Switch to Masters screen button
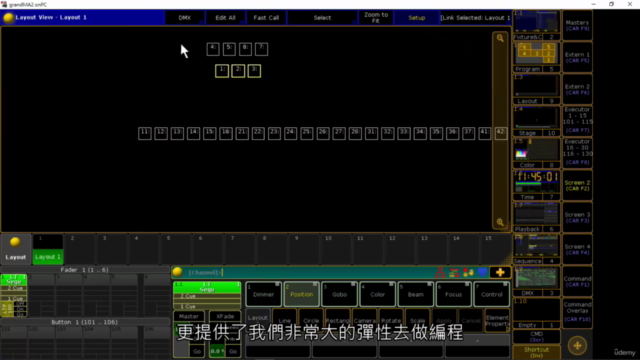Screen dimensions: 640x360 pos(577,25)
